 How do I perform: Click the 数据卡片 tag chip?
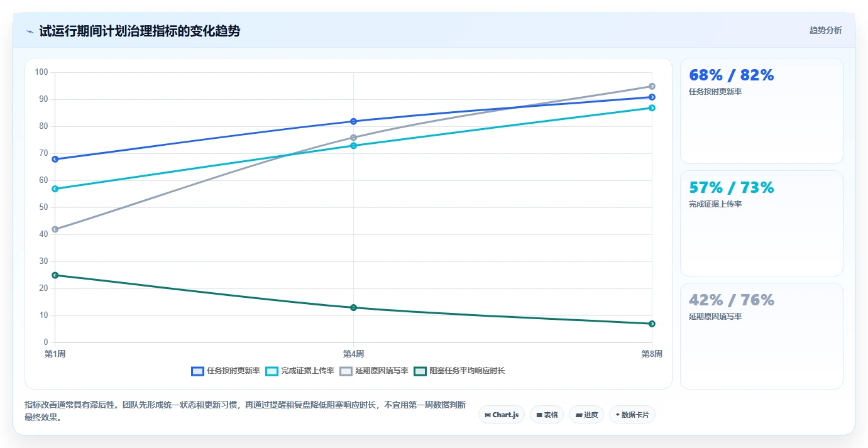pos(632,415)
